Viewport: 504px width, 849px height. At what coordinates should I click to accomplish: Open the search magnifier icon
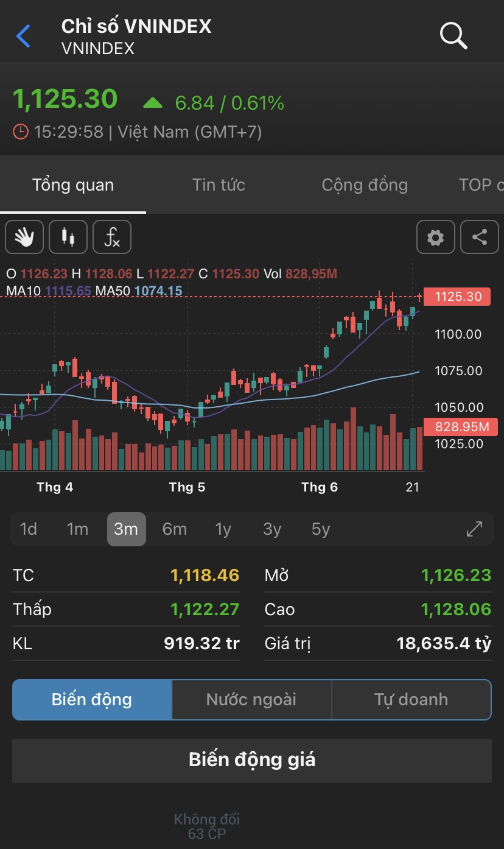click(453, 37)
